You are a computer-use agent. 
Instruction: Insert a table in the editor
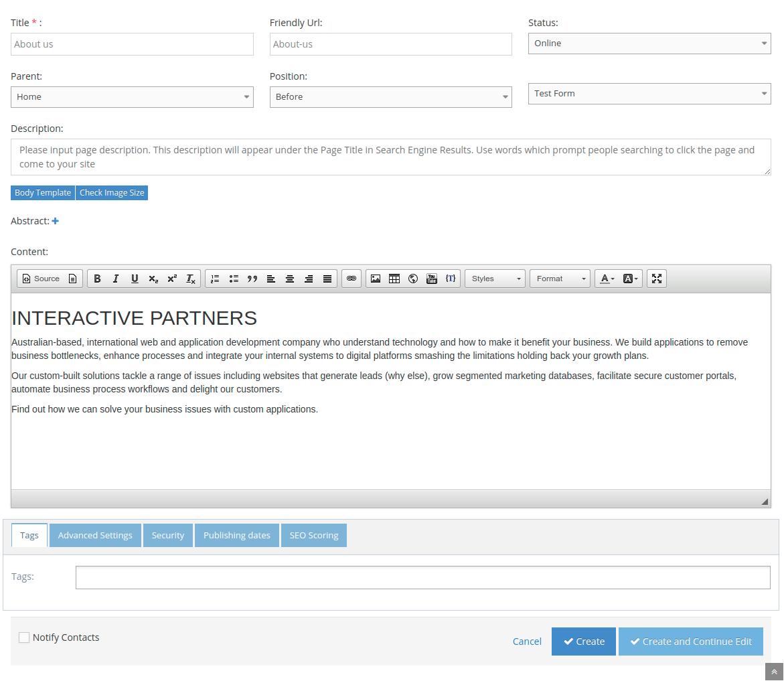point(394,279)
